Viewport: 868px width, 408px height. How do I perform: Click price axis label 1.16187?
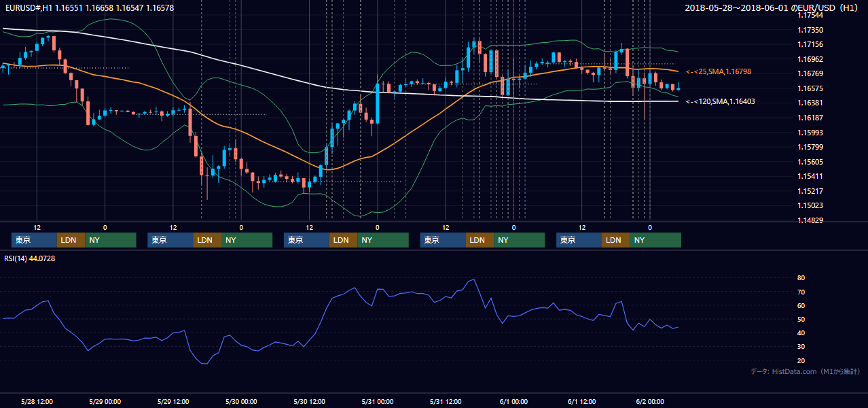tap(810, 118)
